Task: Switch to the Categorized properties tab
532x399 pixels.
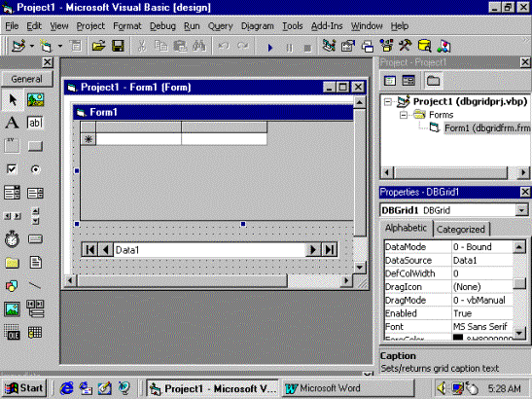Action: click(x=461, y=230)
